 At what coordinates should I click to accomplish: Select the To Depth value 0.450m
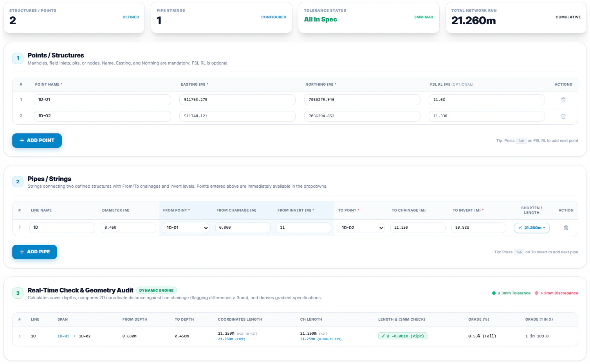tap(182, 336)
